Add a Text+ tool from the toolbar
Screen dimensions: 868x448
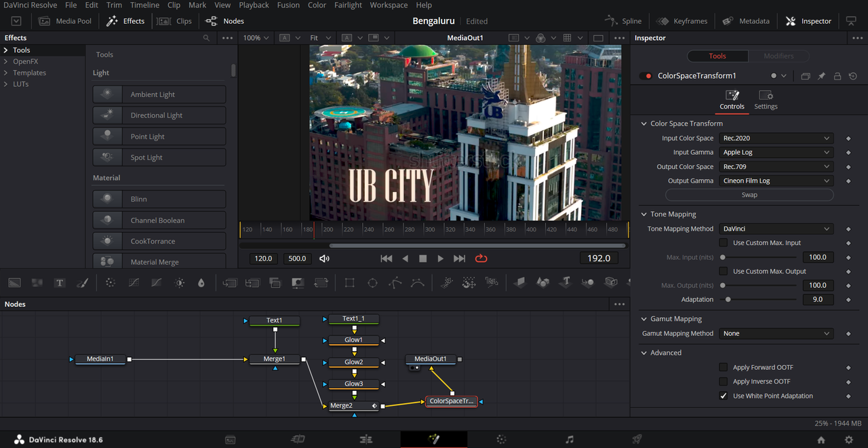[x=60, y=283]
